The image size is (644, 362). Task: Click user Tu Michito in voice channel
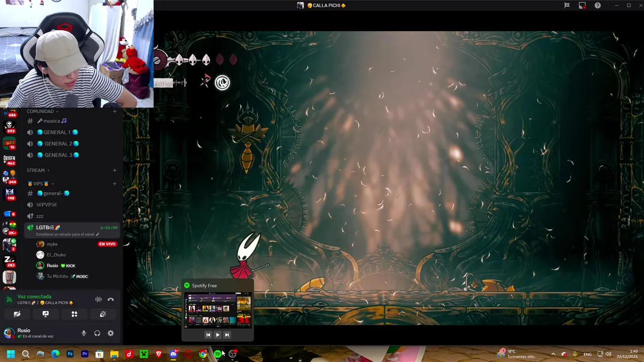[57, 277]
